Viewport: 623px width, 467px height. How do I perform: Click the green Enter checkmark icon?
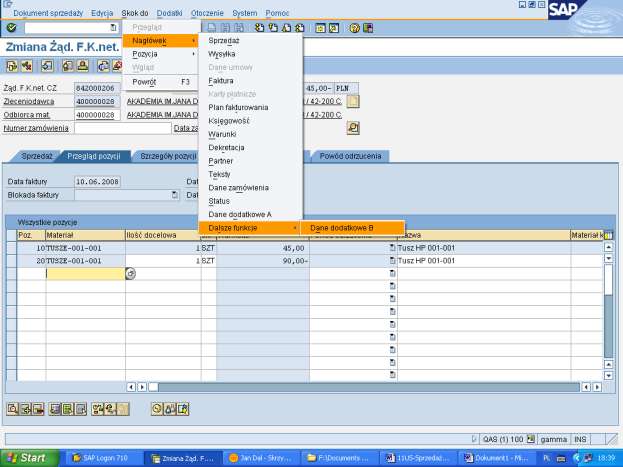pos(12,27)
